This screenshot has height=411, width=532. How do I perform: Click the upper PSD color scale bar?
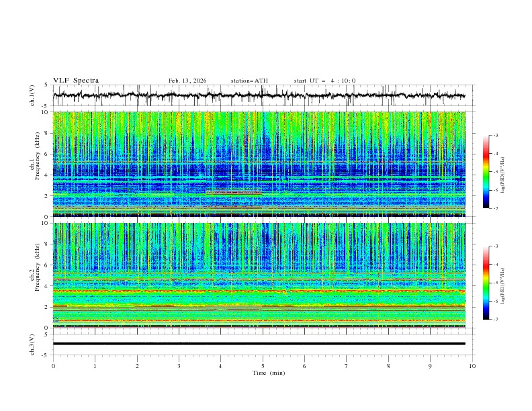[x=486, y=172]
